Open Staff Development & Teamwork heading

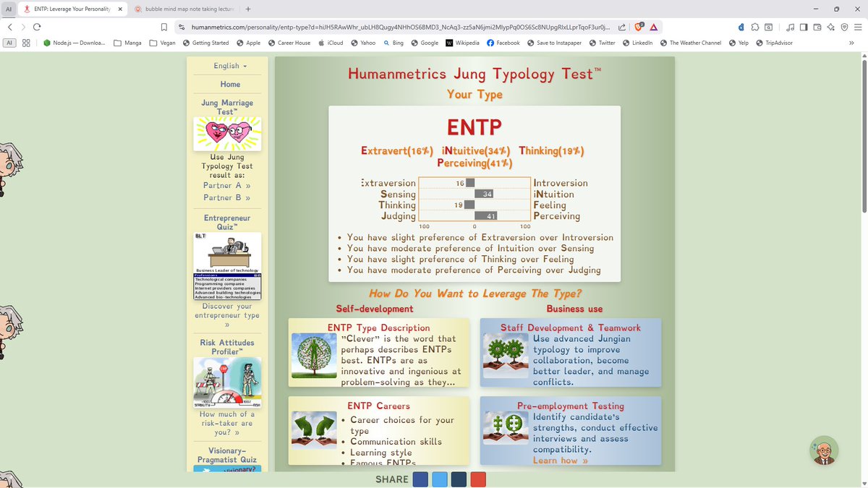[571, 328]
